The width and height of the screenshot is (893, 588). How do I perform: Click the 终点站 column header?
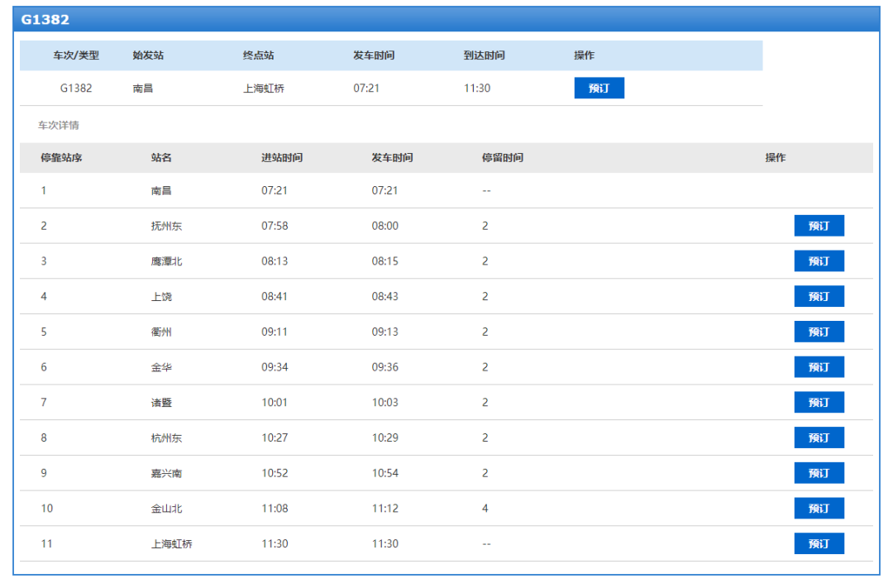pos(259,55)
